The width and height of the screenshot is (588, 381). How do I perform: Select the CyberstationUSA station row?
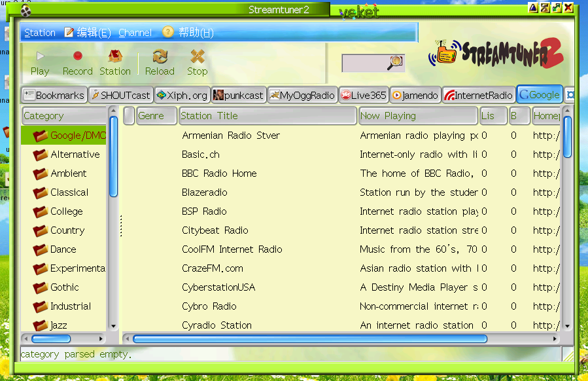tap(341, 287)
